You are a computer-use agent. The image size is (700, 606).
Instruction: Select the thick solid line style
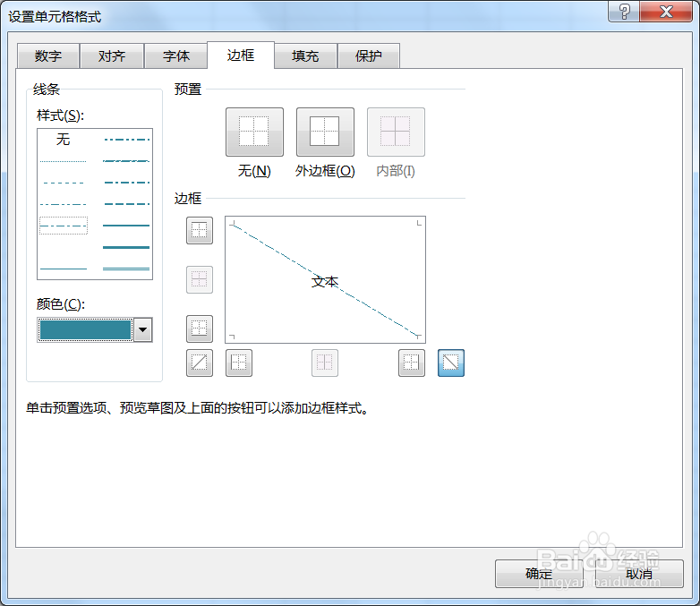[x=126, y=247]
